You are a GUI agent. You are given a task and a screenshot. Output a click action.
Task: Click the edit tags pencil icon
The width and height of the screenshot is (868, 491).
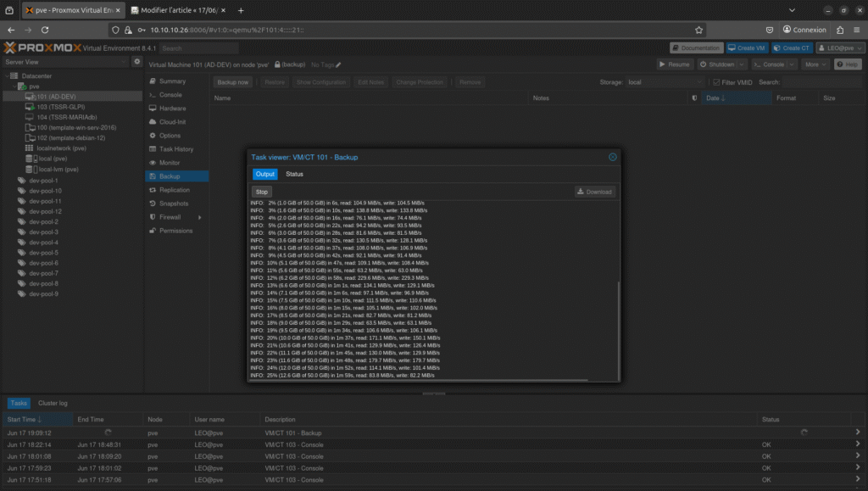pyautogui.click(x=338, y=64)
